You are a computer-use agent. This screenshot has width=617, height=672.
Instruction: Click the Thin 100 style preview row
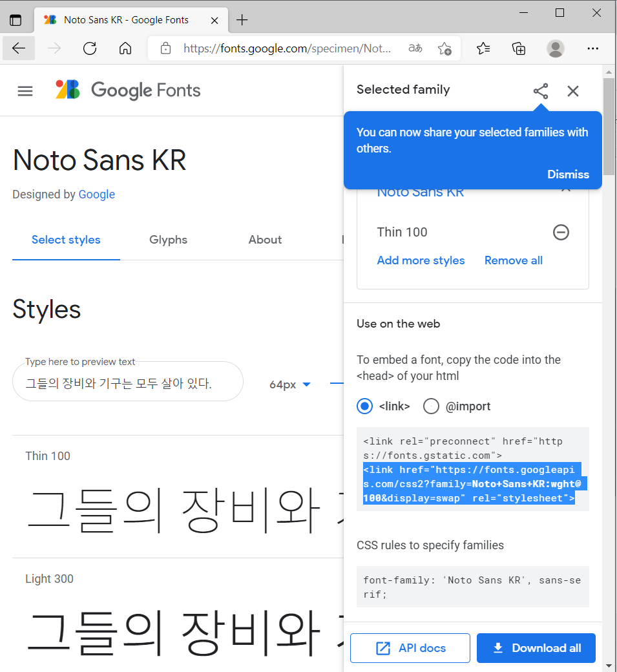178,497
